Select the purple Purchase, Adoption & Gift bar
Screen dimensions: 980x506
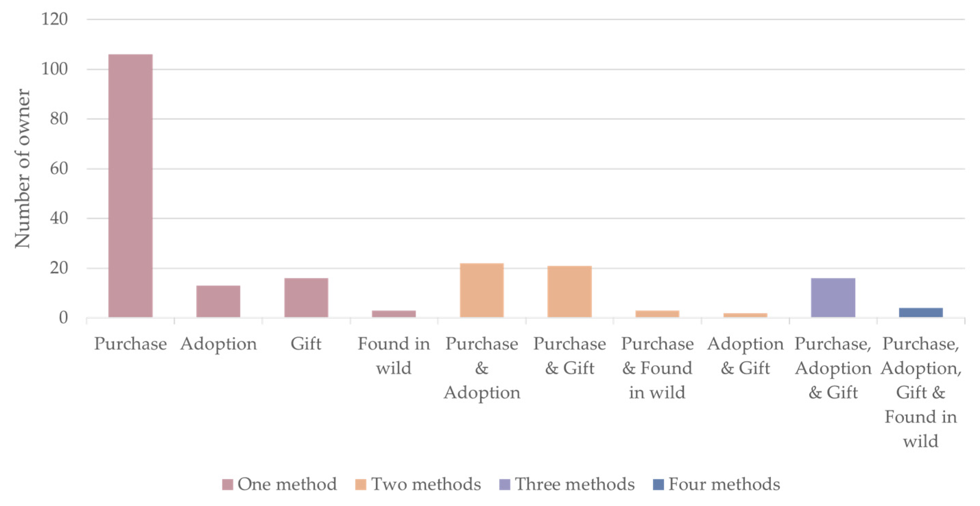pyautogui.click(x=833, y=297)
